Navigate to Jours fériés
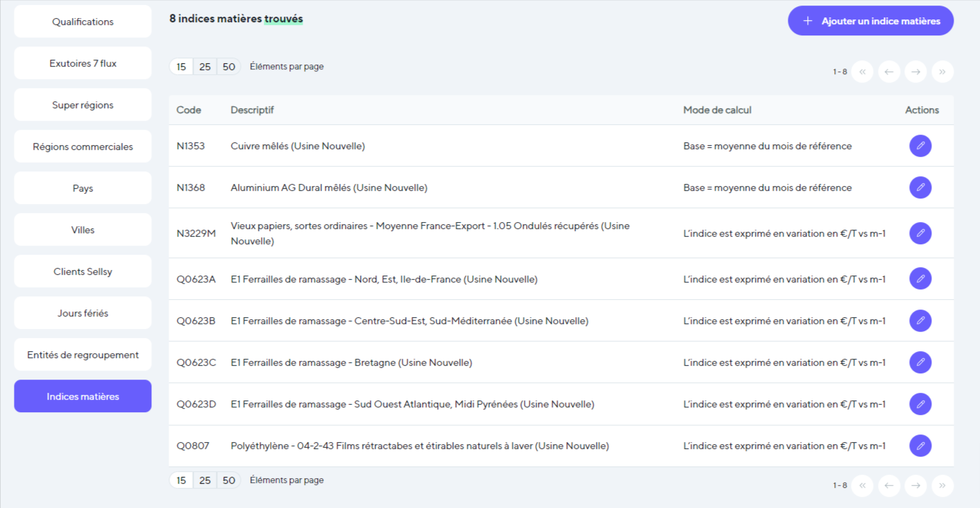Viewport: 980px width, 508px height. (x=83, y=313)
